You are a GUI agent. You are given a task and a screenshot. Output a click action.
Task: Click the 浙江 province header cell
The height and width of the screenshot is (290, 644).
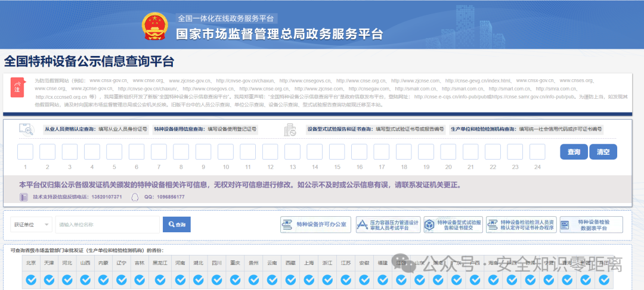327,263
